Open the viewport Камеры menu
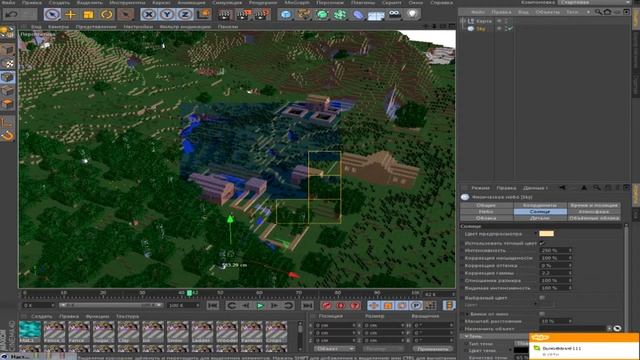640x360 pixels. click(58, 27)
